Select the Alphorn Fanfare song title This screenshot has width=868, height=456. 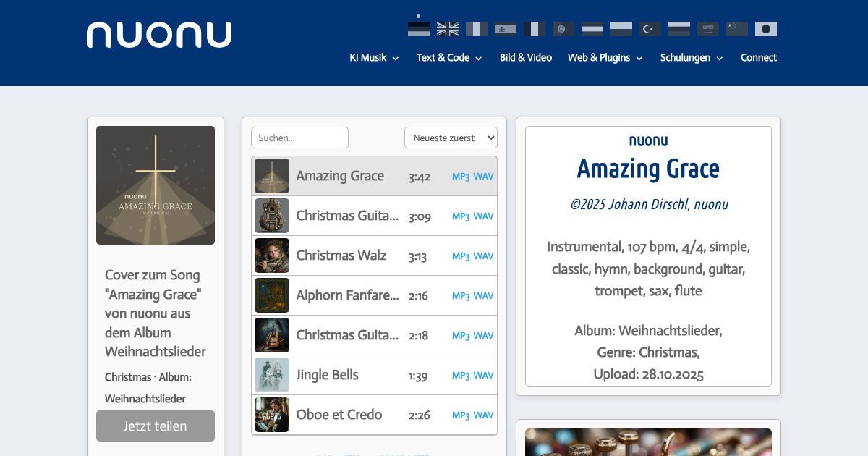[x=347, y=295]
